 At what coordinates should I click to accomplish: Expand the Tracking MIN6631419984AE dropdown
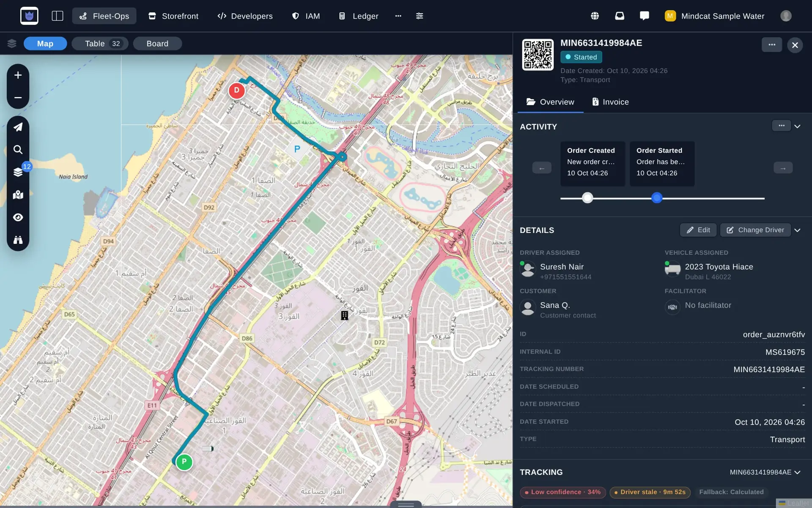click(765, 472)
